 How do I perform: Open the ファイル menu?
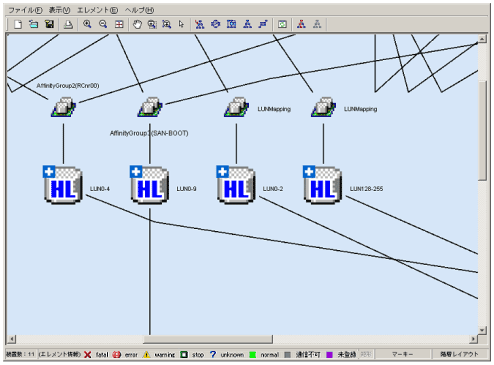[x=25, y=10]
